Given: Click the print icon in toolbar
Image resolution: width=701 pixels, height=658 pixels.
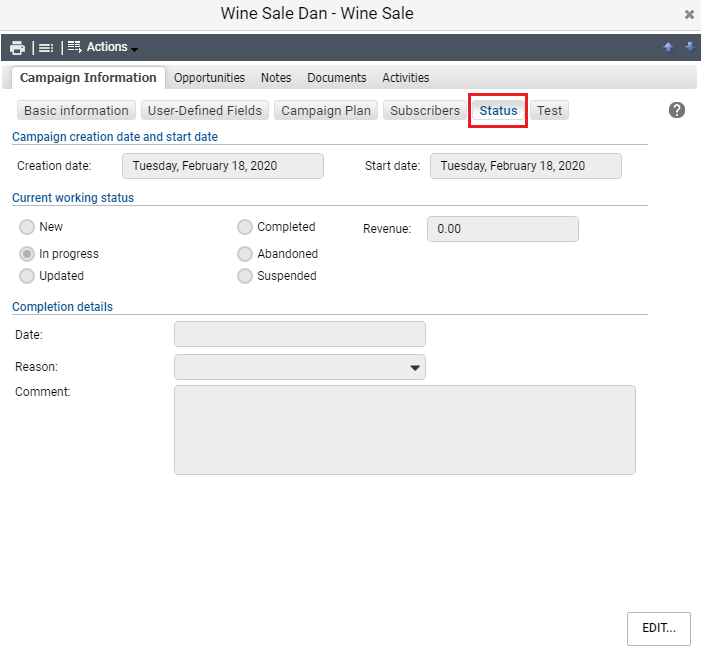Looking at the screenshot, I should 17,47.
